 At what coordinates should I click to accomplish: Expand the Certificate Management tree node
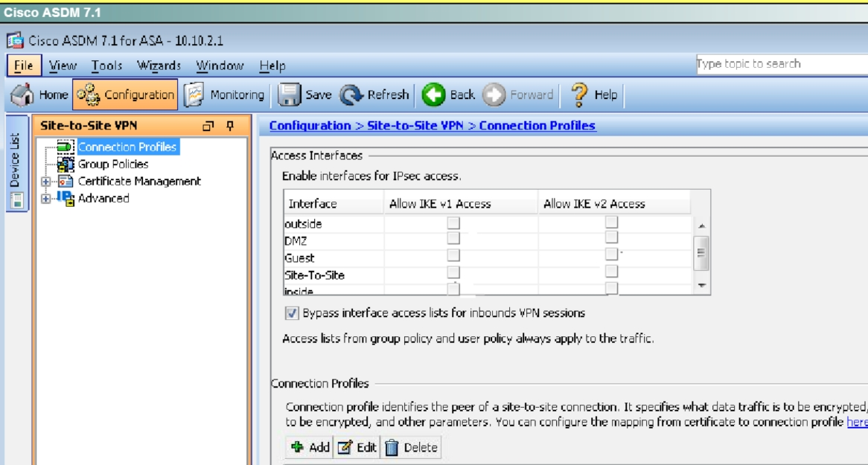46,182
